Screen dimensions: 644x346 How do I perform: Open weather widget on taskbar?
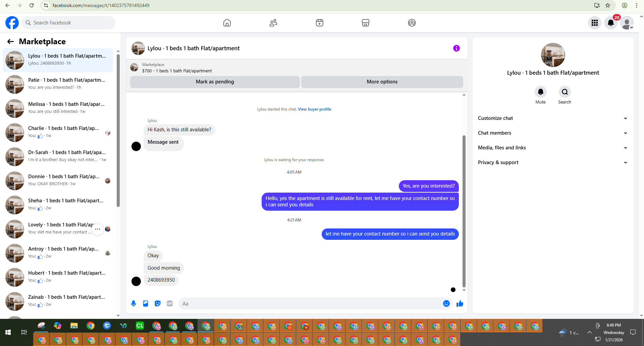click(569, 332)
